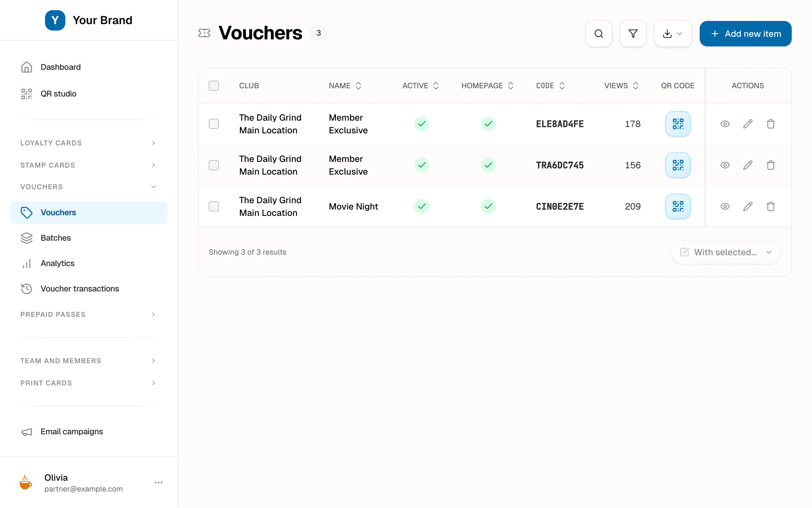The height and width of the screenshot is (508, 812).
Task: Delete voucher ELE8AD4FE
Action: coord(770,124)
